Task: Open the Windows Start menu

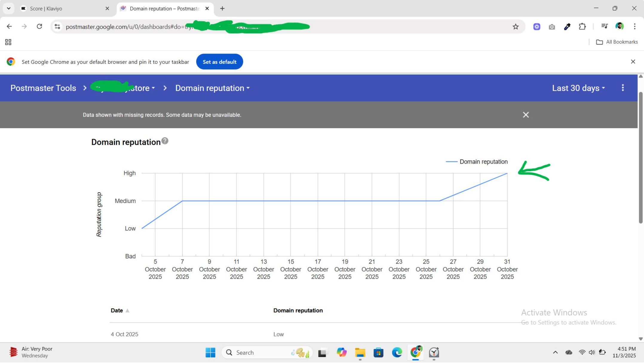Action: point(210,353)
